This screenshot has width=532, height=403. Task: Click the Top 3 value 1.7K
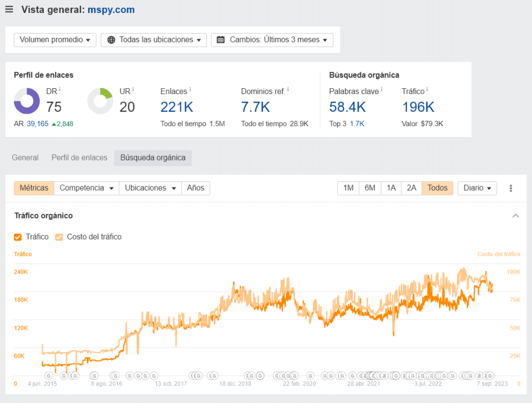click(x=357, y=124)
